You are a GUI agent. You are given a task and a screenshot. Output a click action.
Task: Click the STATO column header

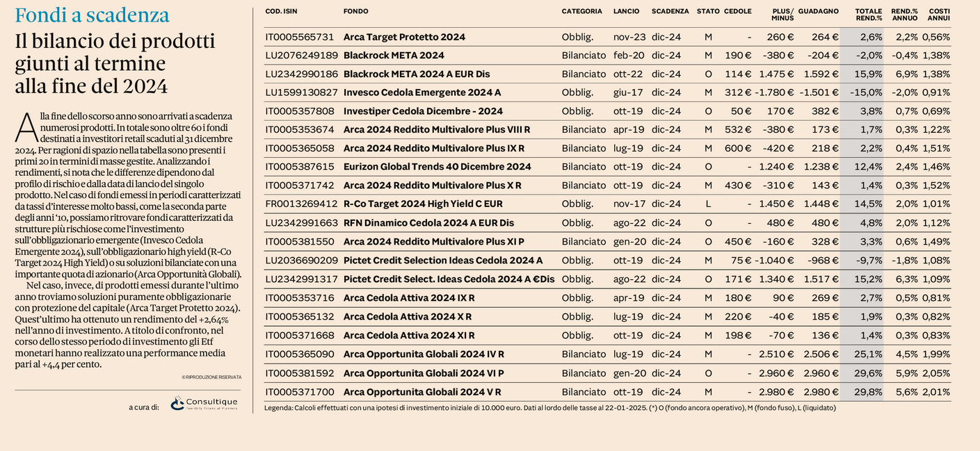coord(708,11)
